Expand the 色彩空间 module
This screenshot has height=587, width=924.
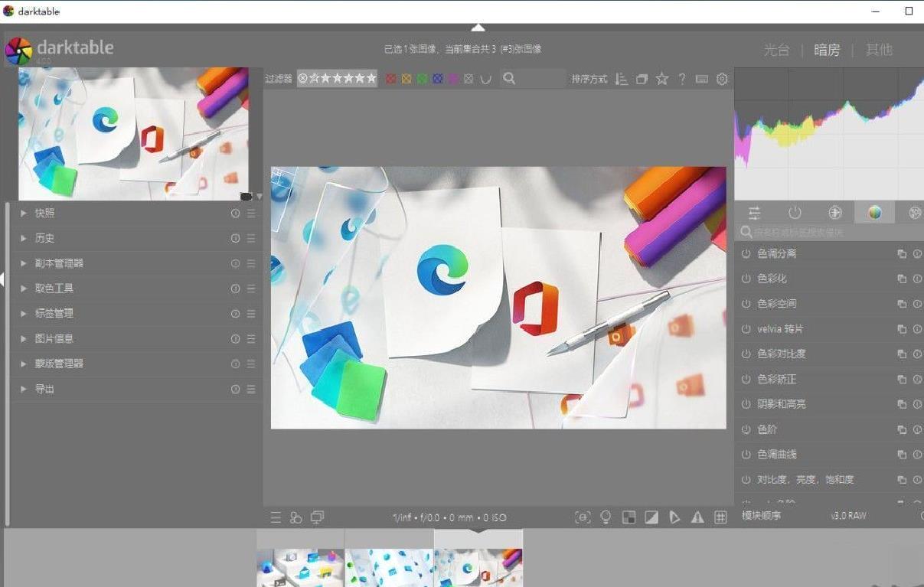(777, 304)
